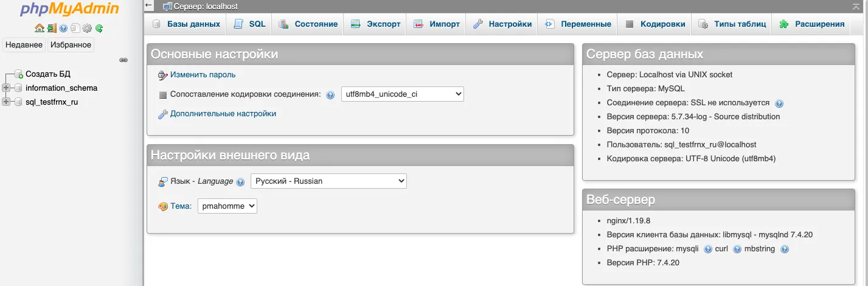Click the help icon next to SSL status
868x286 pixels.
coord(779,103)
